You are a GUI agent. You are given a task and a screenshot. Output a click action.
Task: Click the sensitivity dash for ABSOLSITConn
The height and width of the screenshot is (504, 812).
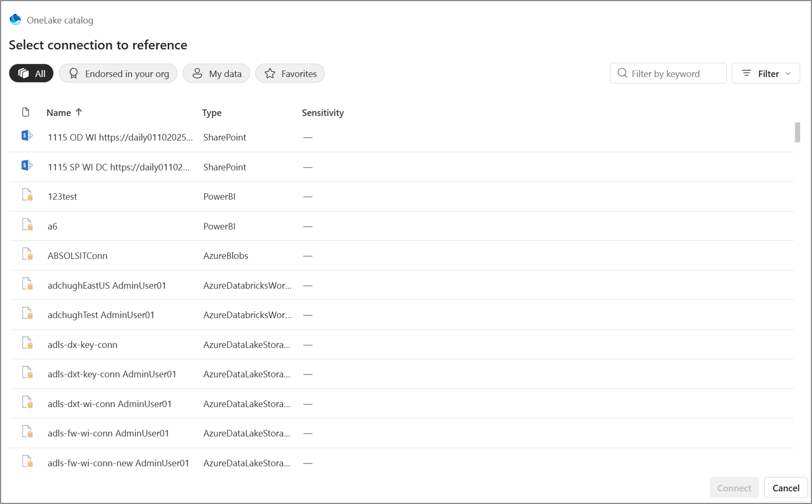(308, 256)
